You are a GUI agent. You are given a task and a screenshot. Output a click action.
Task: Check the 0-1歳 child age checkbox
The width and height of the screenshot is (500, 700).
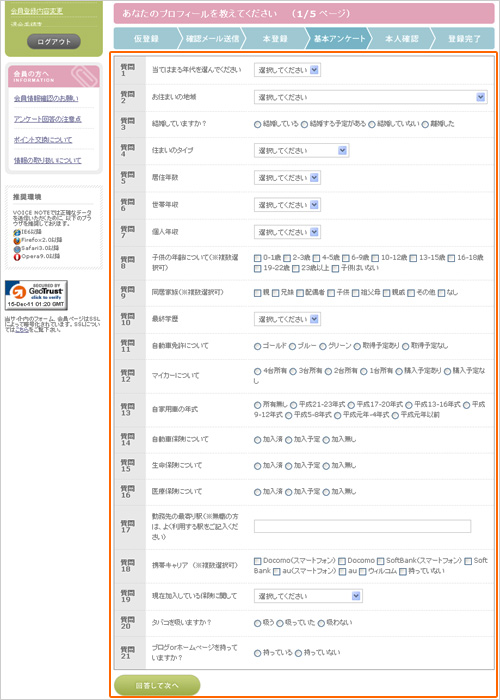(x=258, y=258)
